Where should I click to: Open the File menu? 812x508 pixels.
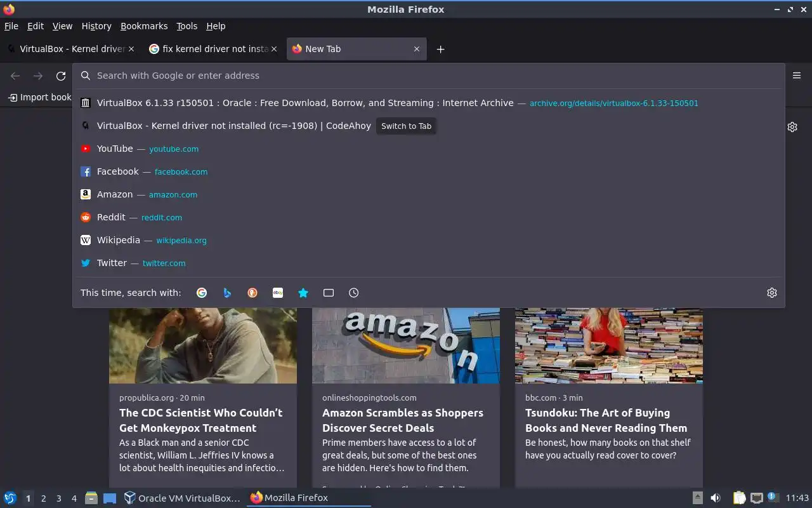(11, 26)
